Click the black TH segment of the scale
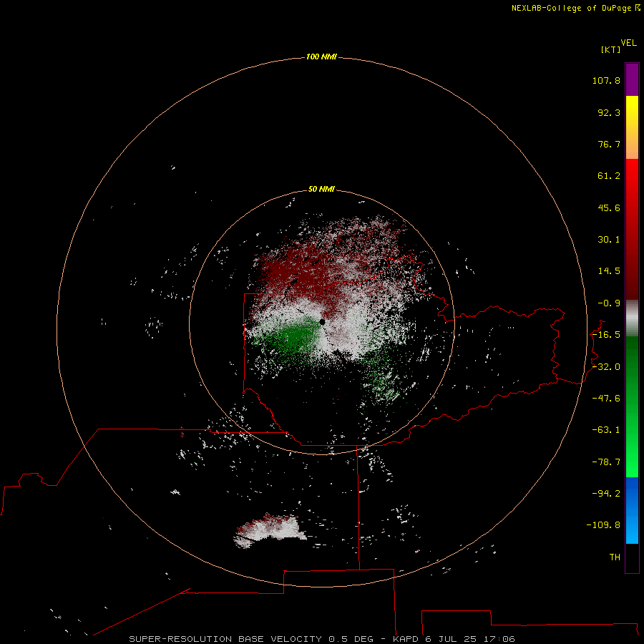The width and height of the screenshot is (644, 644). [632, 558]
